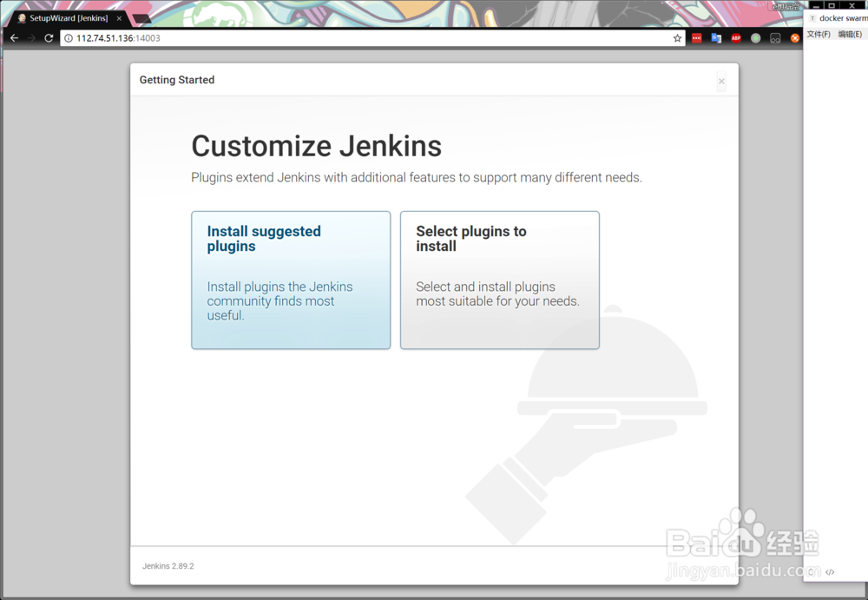Click the Jenkins 2.89.2 version label
The height and width of the screenshot is (600, 868).
pyautogui.click(x=168, y=565)
